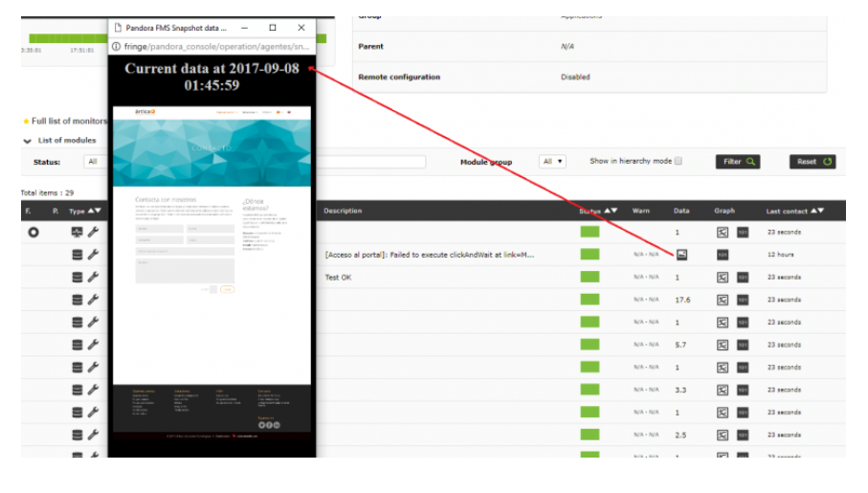868x493 pixels.
Task: Click the N/A value beside Parent
Action: (x=568, y=47)
